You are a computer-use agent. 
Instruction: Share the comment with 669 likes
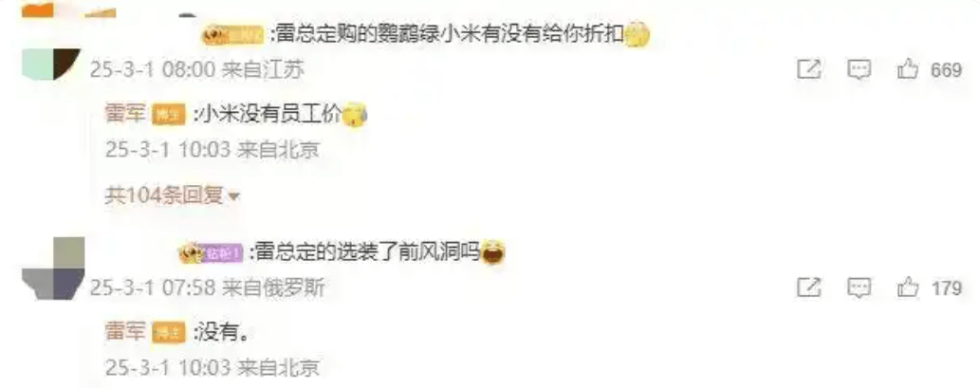808,69
